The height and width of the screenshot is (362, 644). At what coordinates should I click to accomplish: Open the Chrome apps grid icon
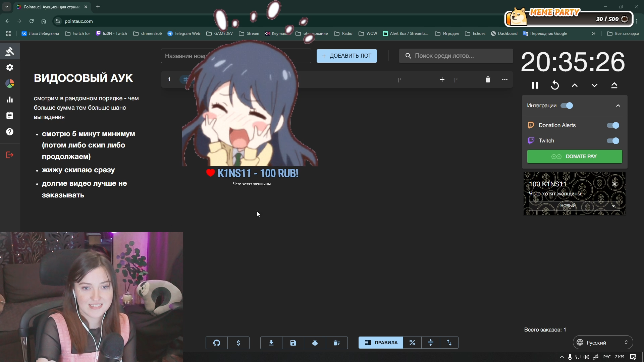[x=9, y=34]
